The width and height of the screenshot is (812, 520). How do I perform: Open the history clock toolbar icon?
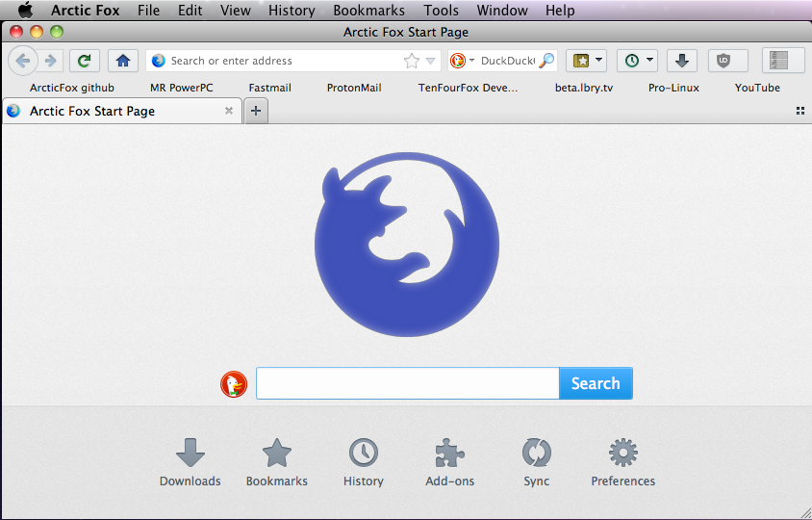coord(632,61)
